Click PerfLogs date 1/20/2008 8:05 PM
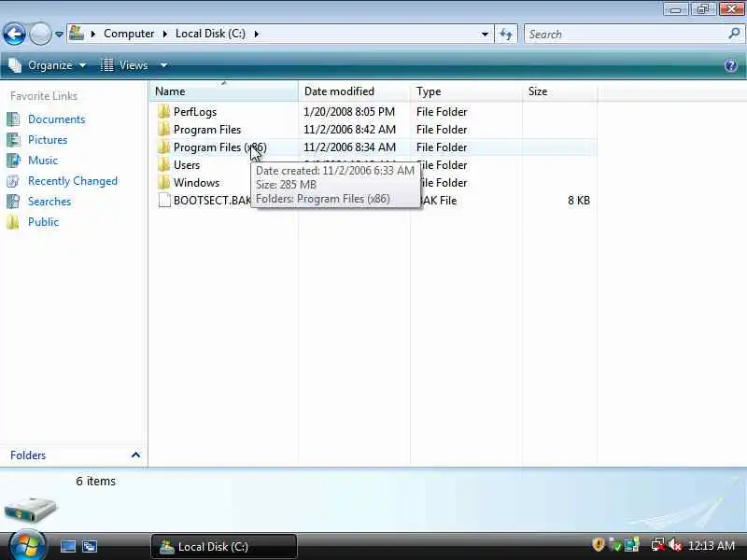 tap(349, 112)
